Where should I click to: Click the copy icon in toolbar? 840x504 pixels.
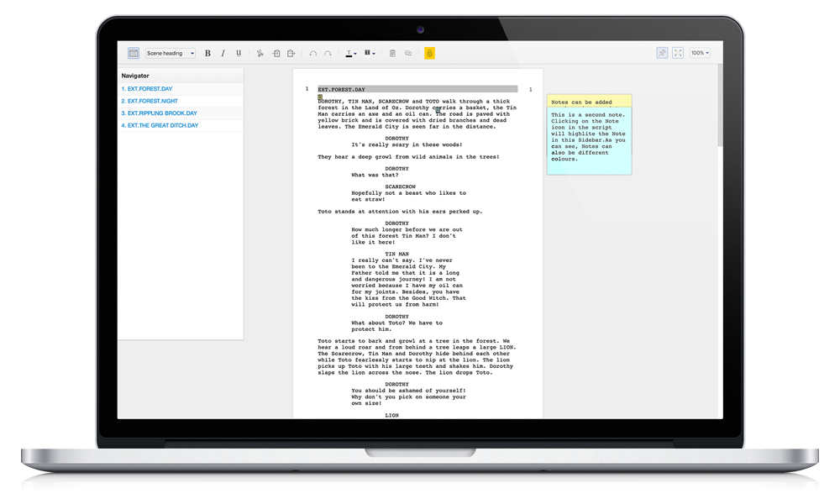(x=276, y=53)
